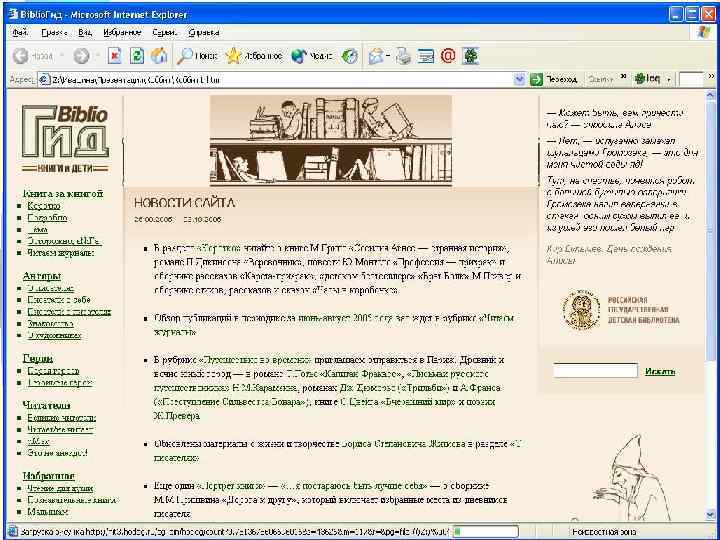Open the Правка menu

pyautogui.click(x=54, y=33)
